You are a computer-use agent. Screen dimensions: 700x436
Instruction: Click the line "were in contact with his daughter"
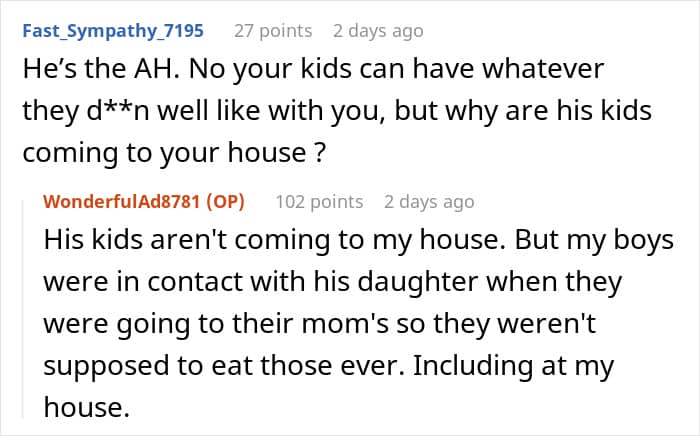click(x=333, y=282)
